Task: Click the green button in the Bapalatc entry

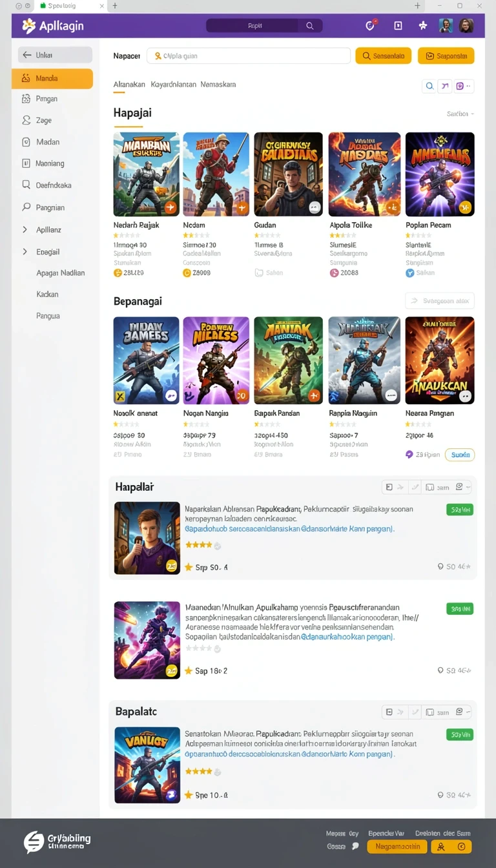Action: click(460, 734)
